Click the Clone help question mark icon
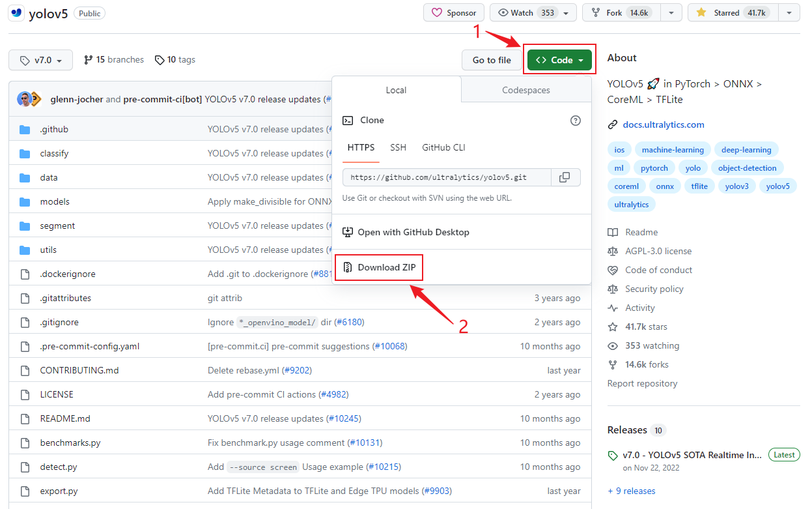The image size is (812, 509). point(576,121)
